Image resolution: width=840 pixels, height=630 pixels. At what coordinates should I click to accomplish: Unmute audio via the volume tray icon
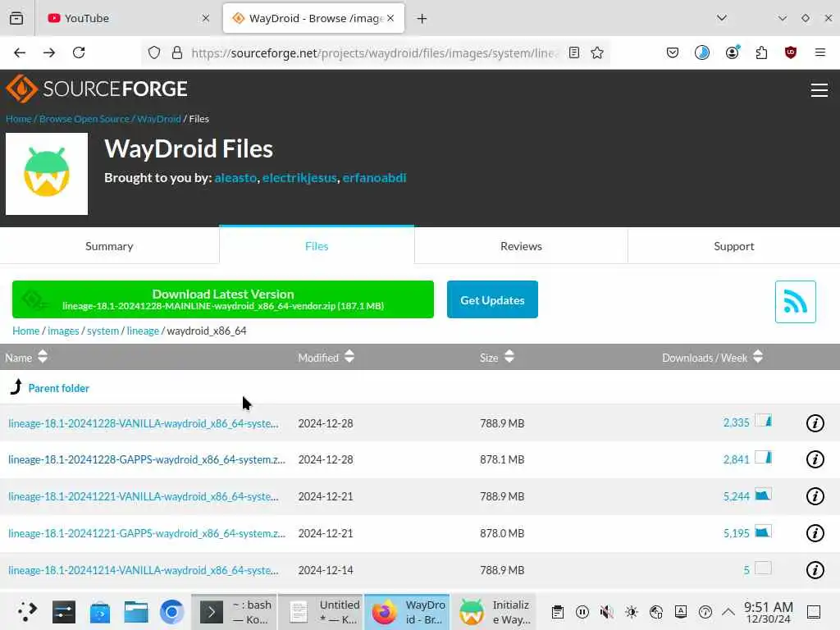pos(606,612)
